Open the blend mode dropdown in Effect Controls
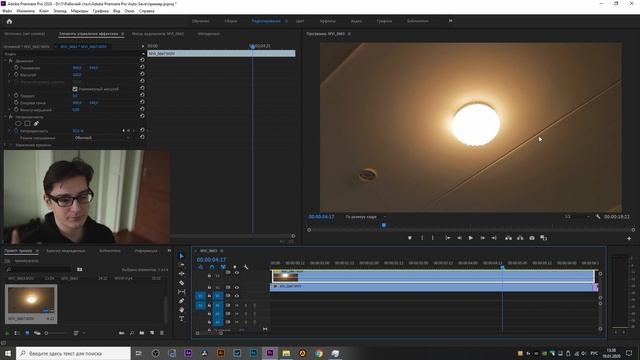The image size is (640, 360). coord(103,138)
